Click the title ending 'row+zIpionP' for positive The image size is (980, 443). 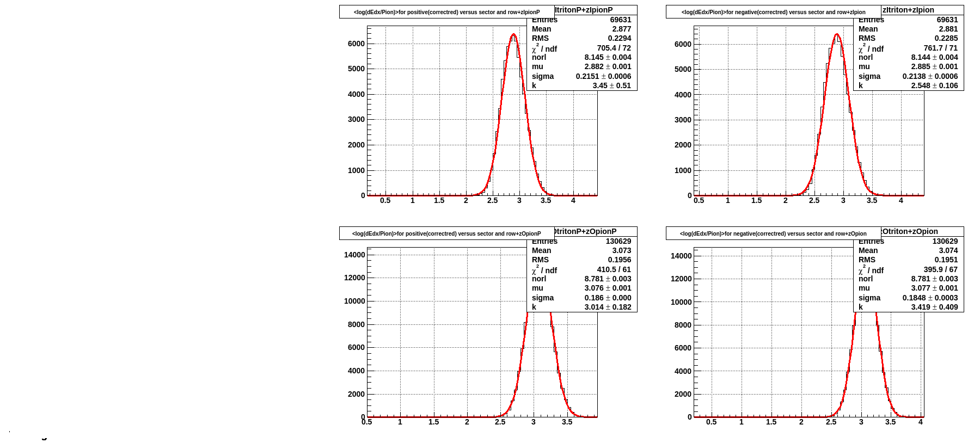[446, 12]
